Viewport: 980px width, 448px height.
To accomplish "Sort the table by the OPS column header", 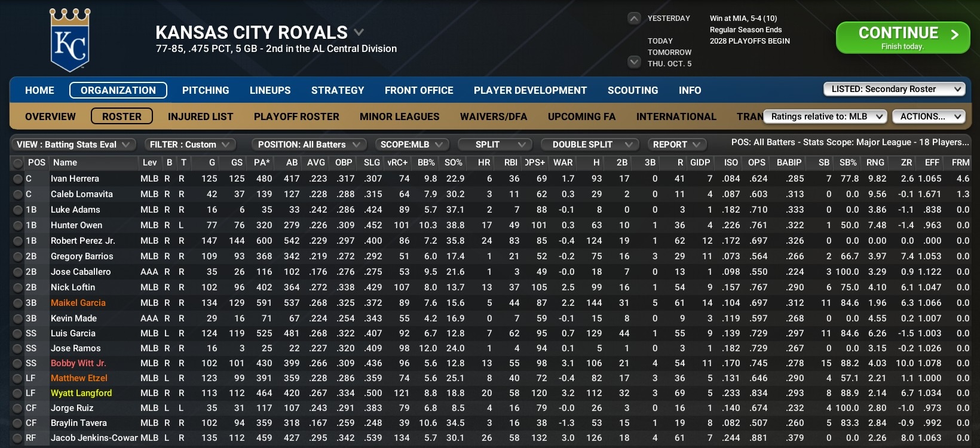I will pos(757,162).
